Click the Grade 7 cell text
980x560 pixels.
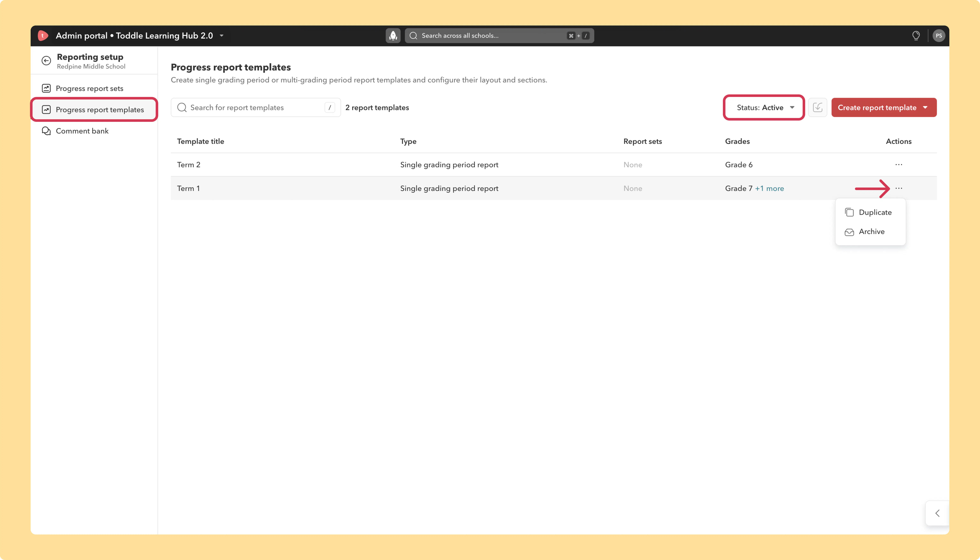pos(739,188)
